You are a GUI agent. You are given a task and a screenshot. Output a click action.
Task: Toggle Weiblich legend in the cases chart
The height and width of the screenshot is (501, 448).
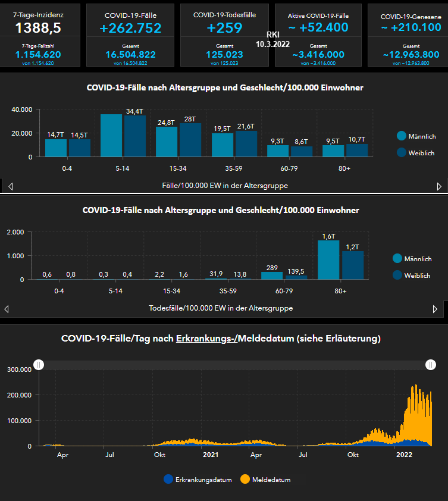(x=415, y=153)
